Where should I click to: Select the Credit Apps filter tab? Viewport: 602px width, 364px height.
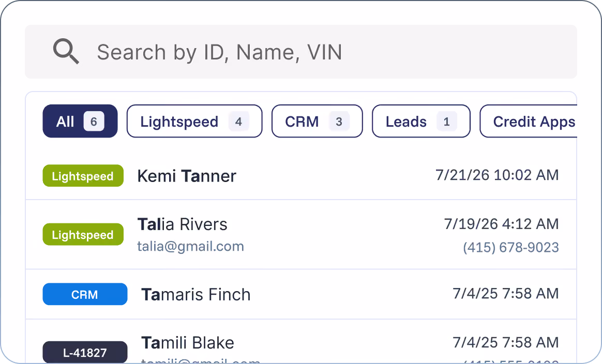click(528, 121)
